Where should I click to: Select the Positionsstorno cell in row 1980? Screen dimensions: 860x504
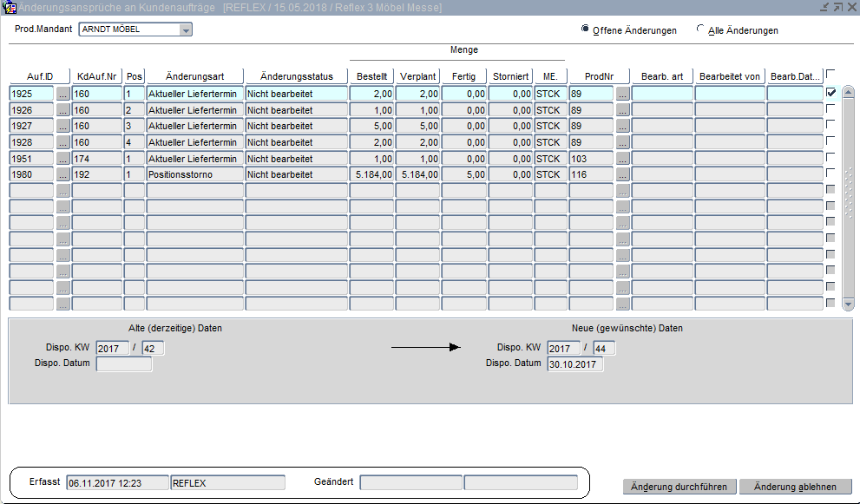(x=194, y=175)
